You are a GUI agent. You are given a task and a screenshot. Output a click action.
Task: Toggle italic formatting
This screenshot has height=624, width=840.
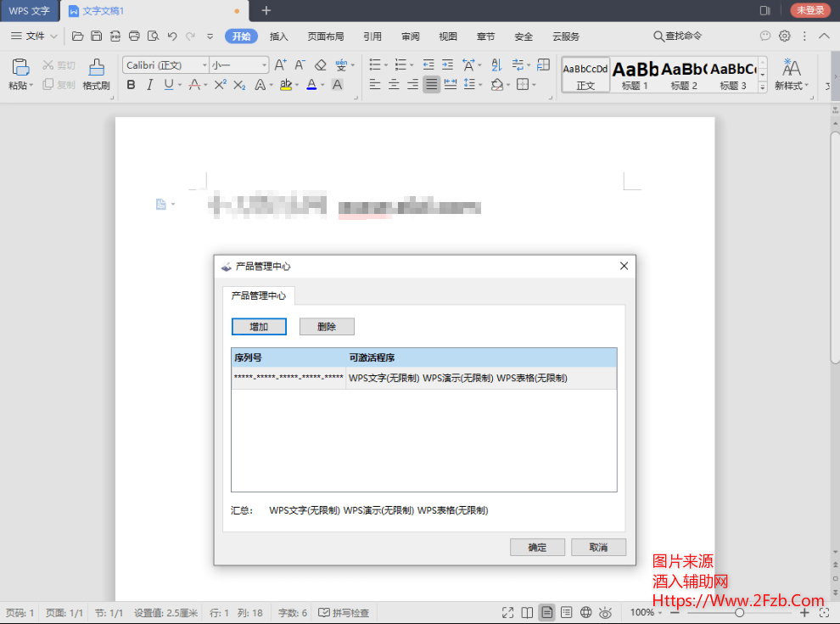[150, 85]
